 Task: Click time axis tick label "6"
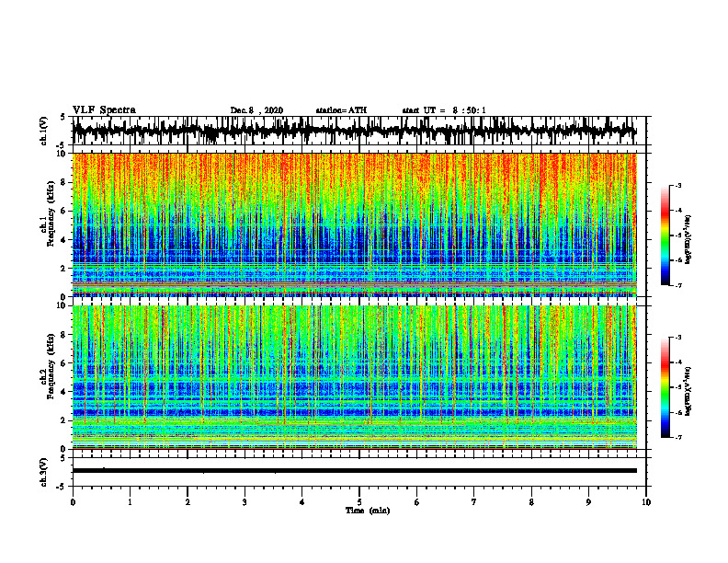tap(417, 502)
